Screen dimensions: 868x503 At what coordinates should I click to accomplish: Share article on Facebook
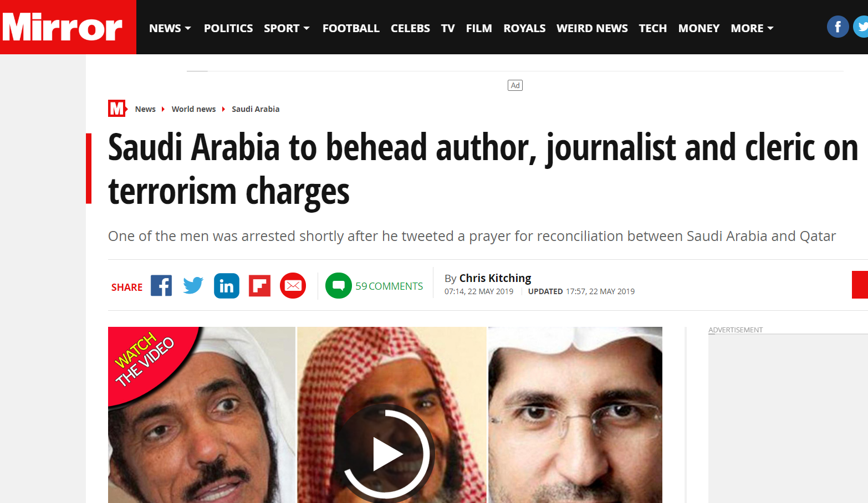161,286
